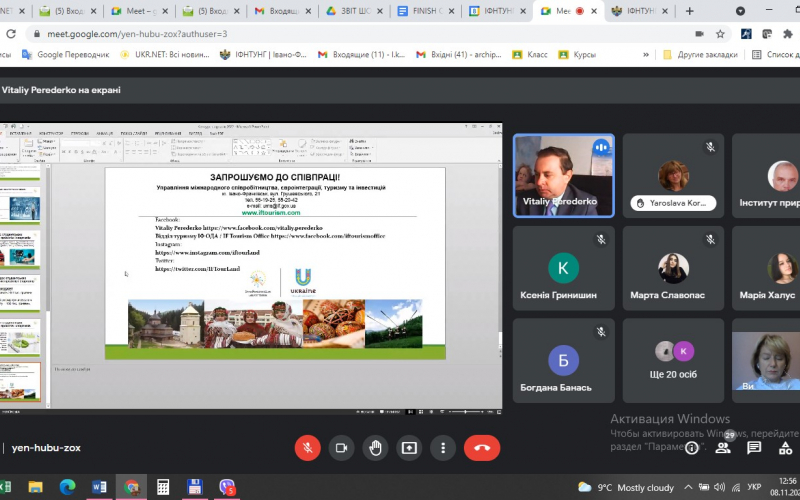This screenshot has height=500, width=800.
Task: Open Microsoft Edge from the taskbar
Action: [x=67, y=487]
